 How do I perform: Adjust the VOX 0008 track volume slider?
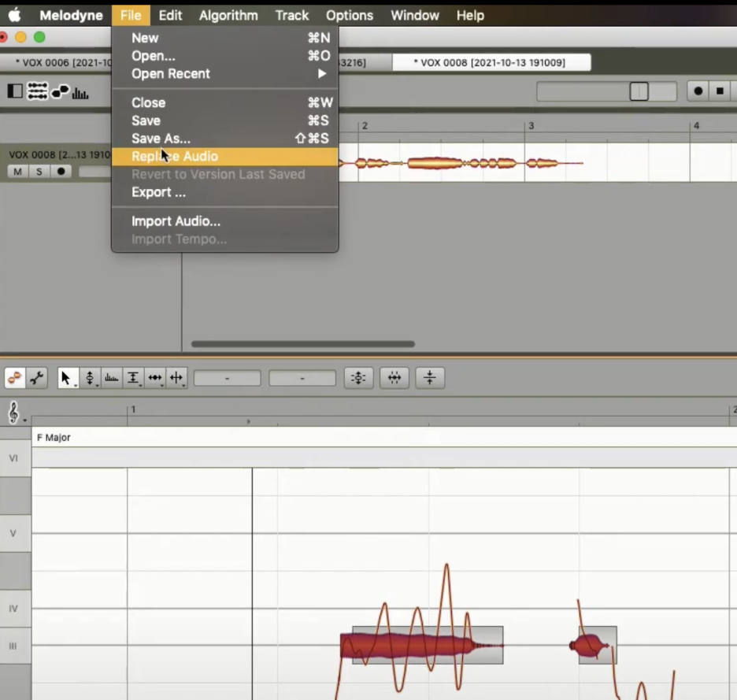(95, 172)
